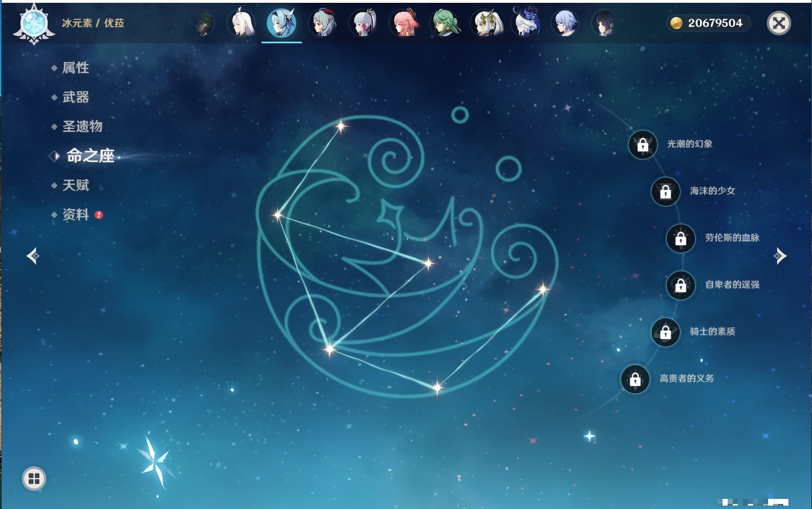Screen dimensions: 812x509
Task: Tap the lock icon beside 自卑者的逞强
Action: coord(680,285)
